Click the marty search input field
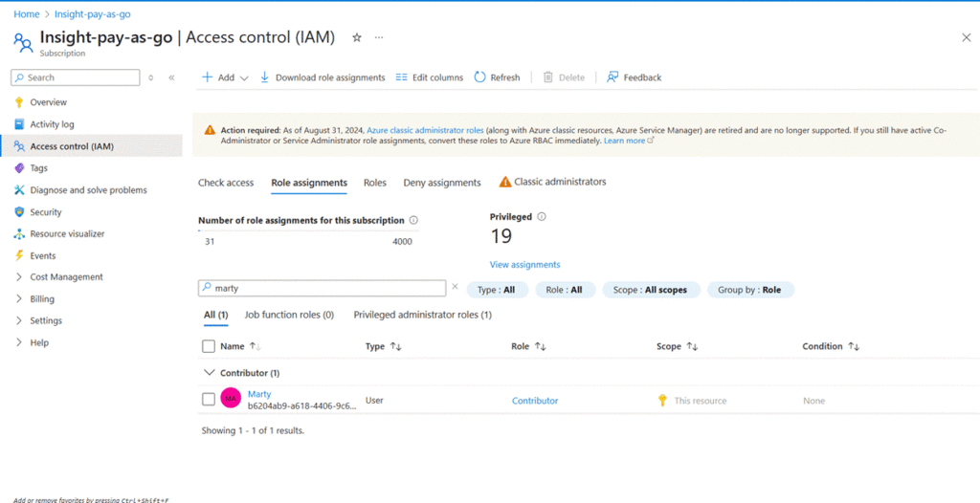 325,288
